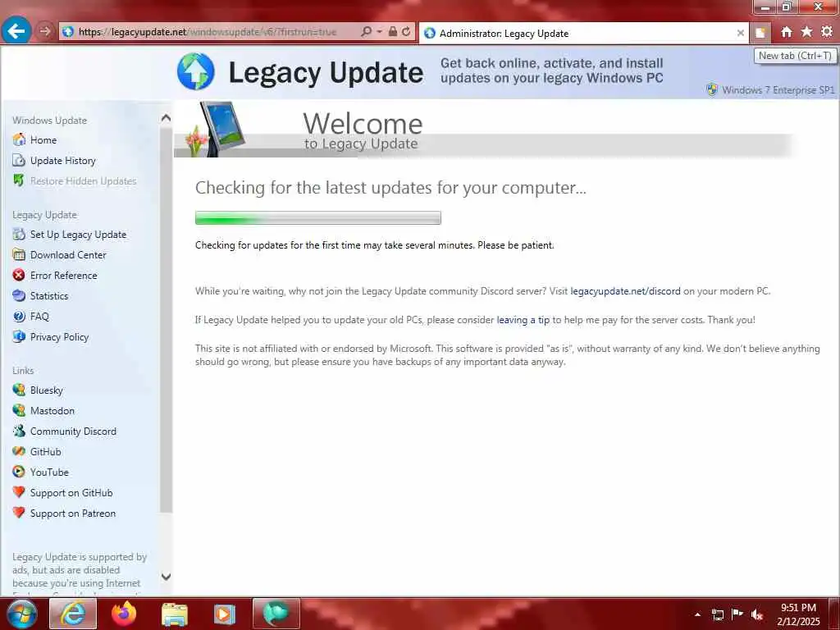Click Windows 7 Enterprise SP1 text
The image size is (840, 630).
click(x=778, y=90)
